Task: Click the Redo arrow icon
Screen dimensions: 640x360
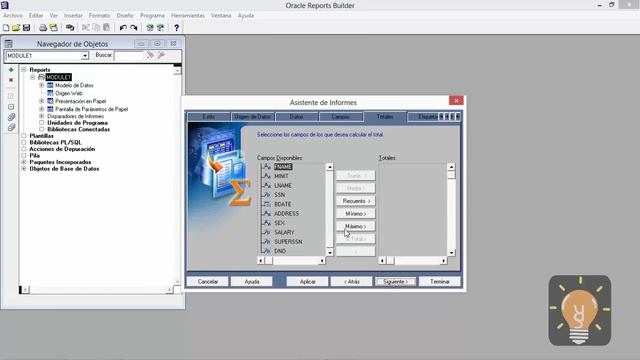Action: coord(133,28)
